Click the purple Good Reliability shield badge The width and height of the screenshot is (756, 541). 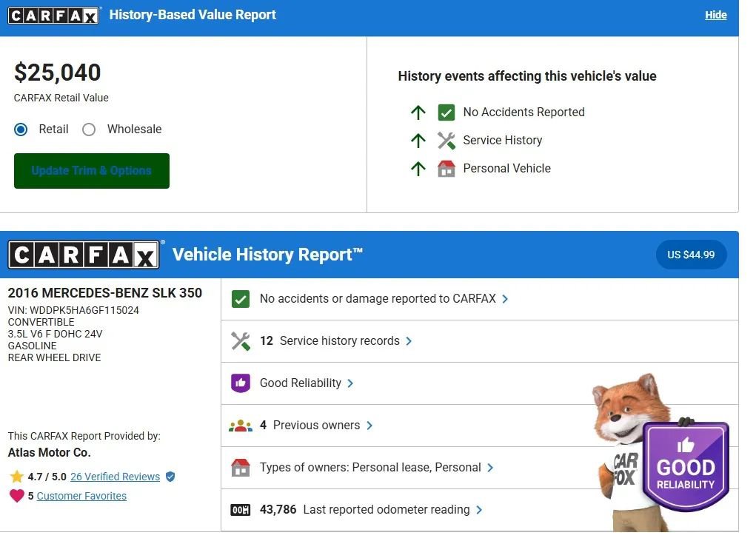coord(685,466)
